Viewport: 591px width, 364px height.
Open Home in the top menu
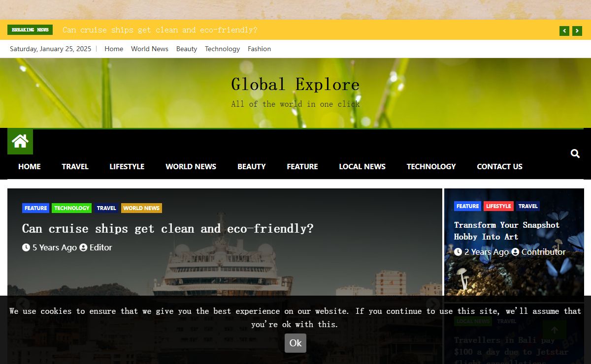coord(114,49)
